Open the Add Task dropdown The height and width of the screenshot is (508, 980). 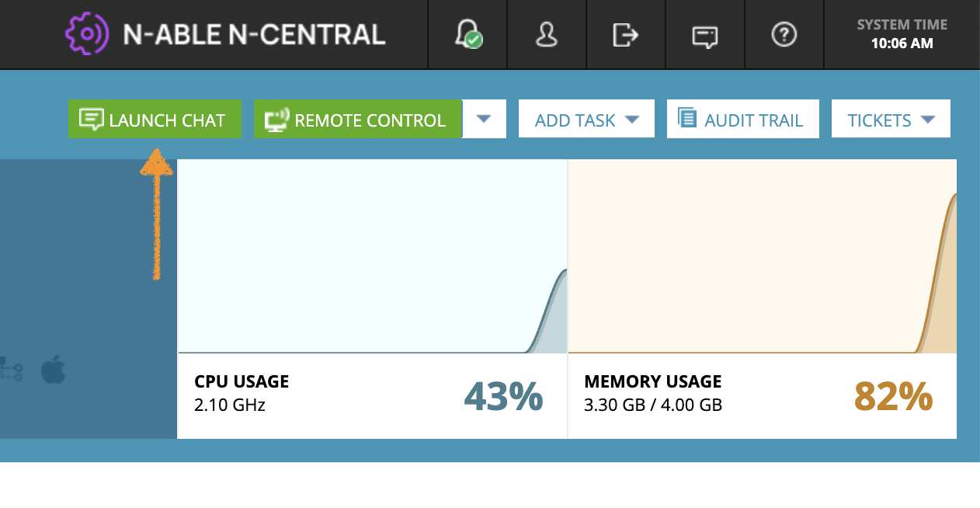586,118
